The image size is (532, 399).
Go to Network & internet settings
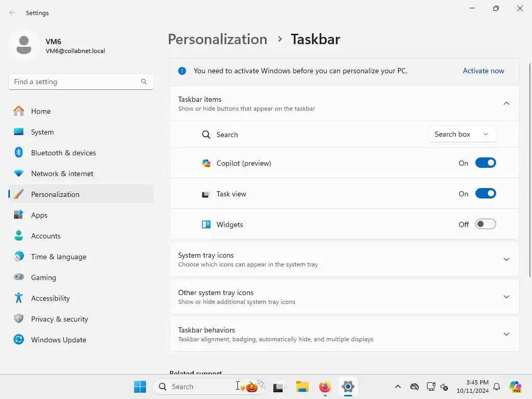(x=81, y=174)
